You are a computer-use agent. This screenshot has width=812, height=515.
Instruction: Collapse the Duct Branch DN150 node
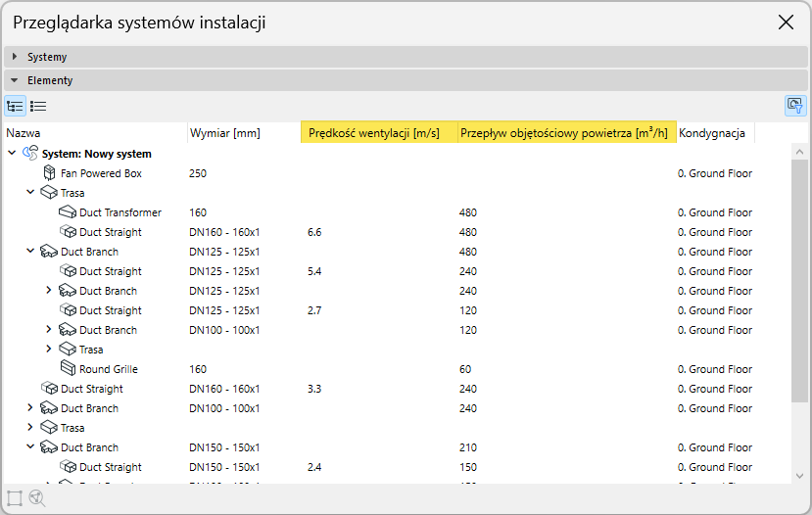tap(30, 446)
